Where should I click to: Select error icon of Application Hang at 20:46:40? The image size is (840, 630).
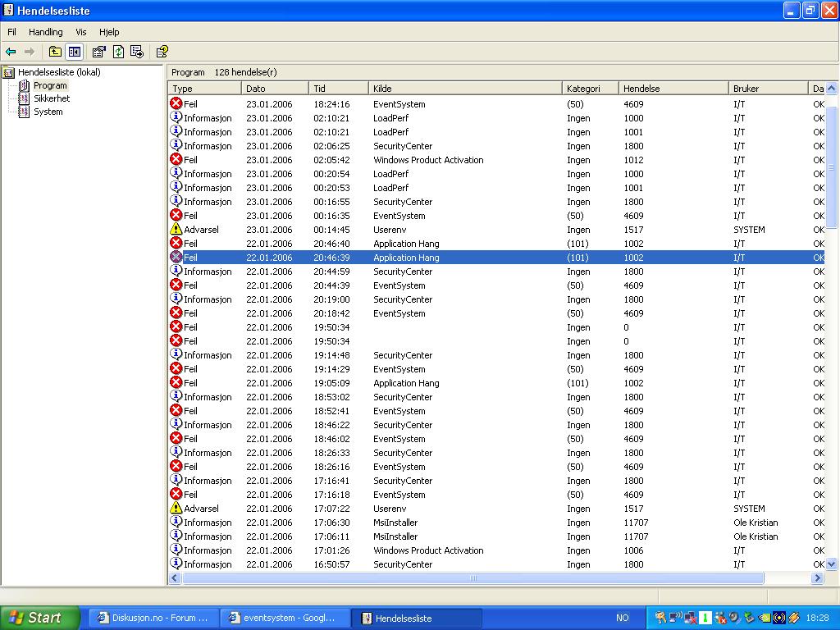coord(176,243)
